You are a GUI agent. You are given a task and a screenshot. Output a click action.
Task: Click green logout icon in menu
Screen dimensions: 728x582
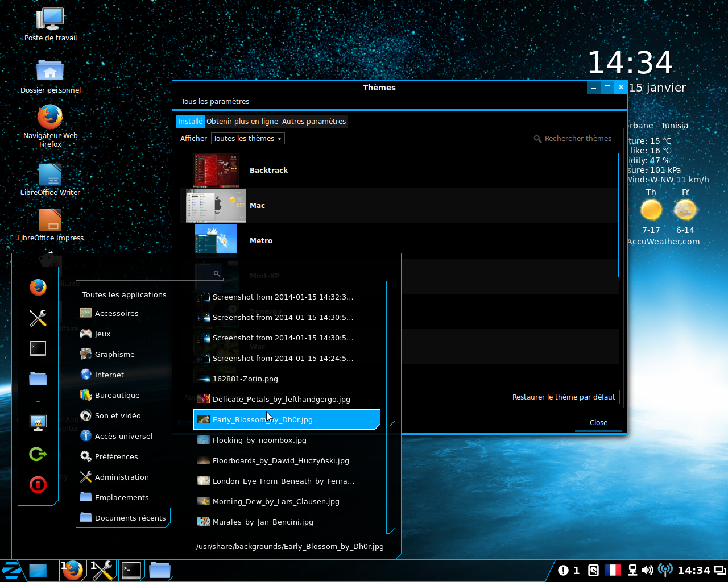click(x=38, y=454)
